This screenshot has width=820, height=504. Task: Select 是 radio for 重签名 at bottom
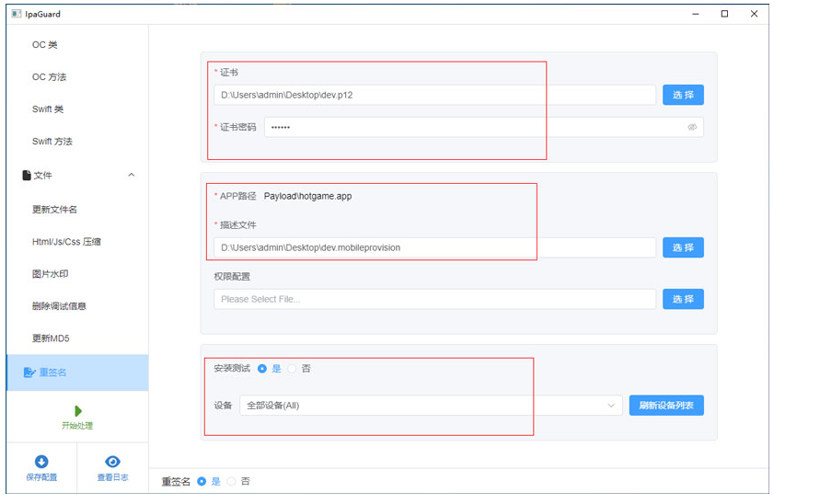click(x=202, y=481)
